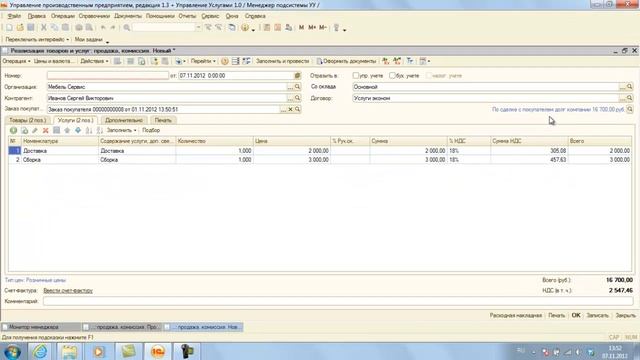
Task: Open Перейти dropdown menu
Action: (x=203, y=61)
